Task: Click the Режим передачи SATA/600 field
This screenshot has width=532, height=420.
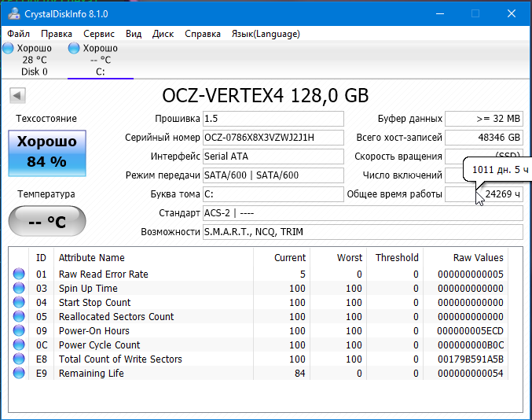Action: [x=273, y=175]
